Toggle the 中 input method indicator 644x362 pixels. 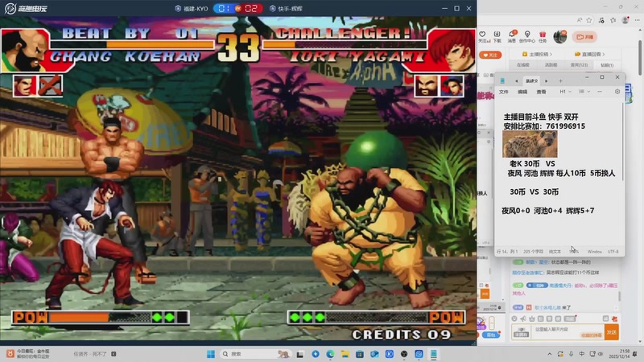[x=581, y=354]
